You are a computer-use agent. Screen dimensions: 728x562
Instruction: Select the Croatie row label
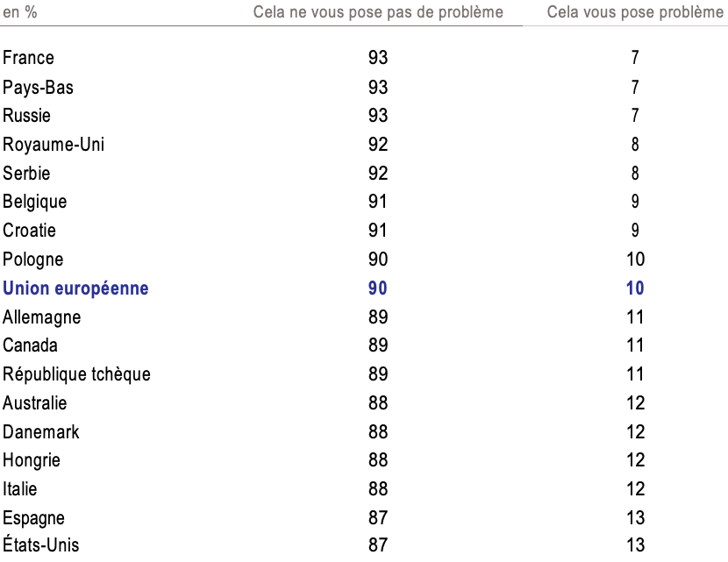coord(29,231)
